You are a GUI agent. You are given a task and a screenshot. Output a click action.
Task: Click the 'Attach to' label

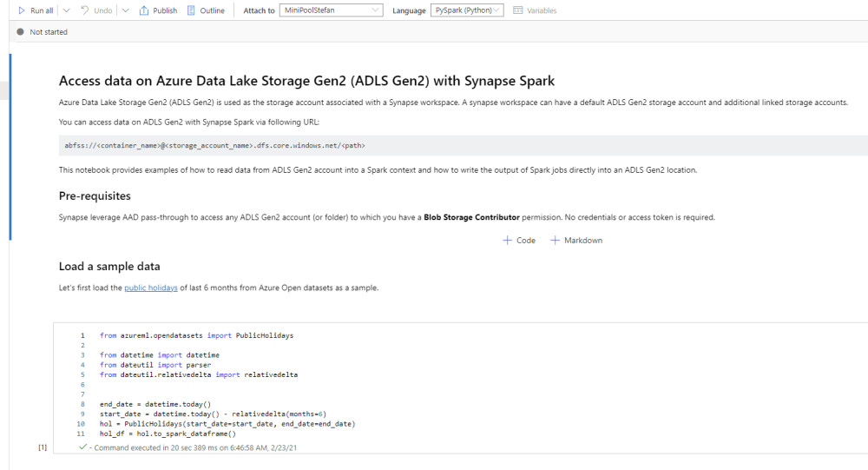point(259,10)
